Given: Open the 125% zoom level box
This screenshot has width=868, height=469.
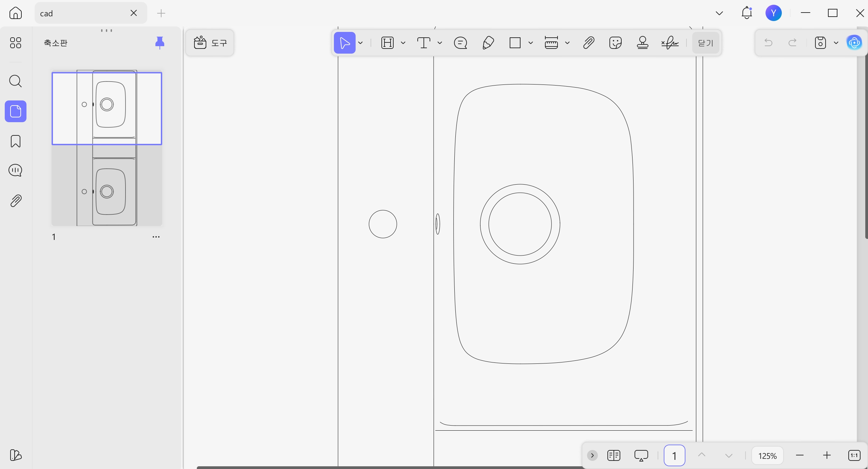Looking at the screenshot, I should click(768, 455).
